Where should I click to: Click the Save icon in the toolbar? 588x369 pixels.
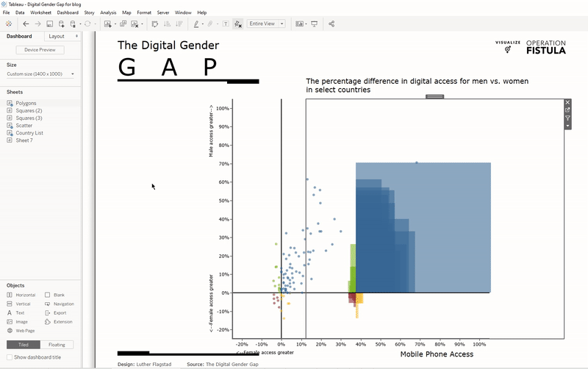coord(49,24)
